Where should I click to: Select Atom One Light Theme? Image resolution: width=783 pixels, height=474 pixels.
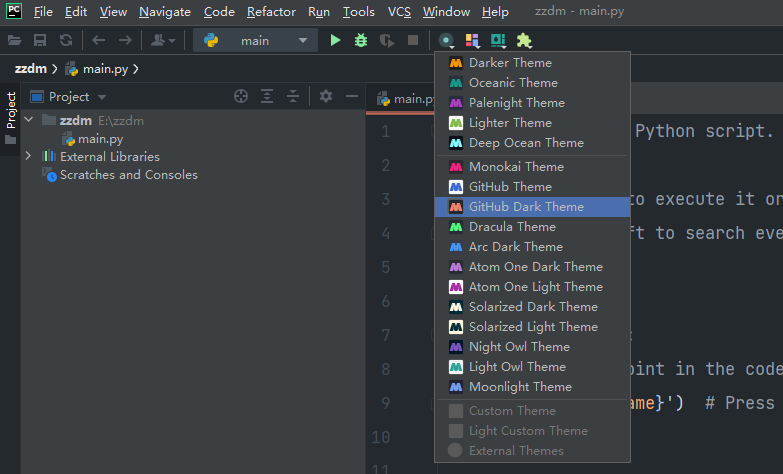[x=532, y=287]
